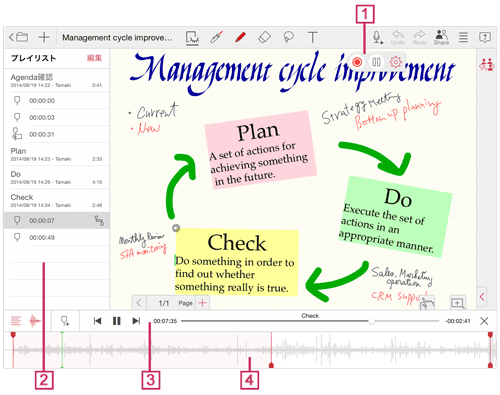Expand the right side panel arrow
Image resolution: width=500 pixels, height=395 pixels.
pyautogui.click(x=482, y=297)
